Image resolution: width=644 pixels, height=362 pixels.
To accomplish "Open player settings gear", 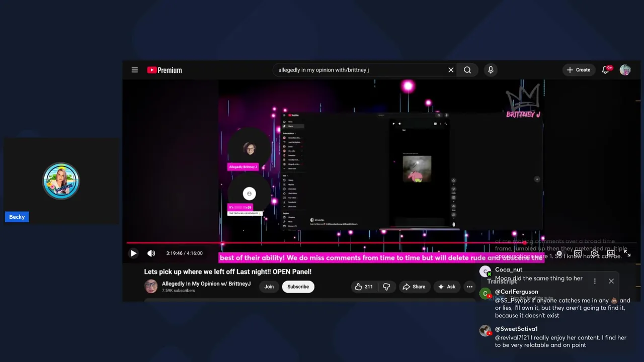I will [x=594, y=253].
